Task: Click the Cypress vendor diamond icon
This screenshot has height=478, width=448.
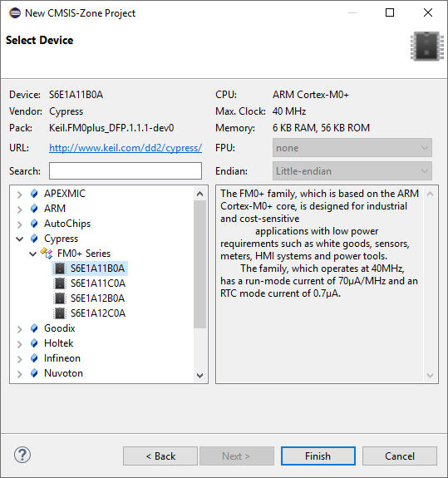Action: tap(34, 239)
